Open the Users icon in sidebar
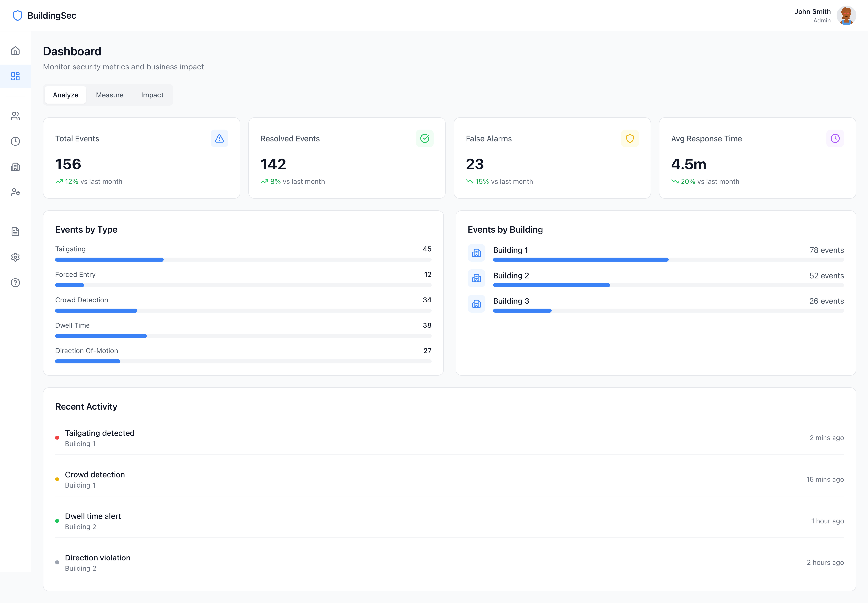 coord(15,116)
